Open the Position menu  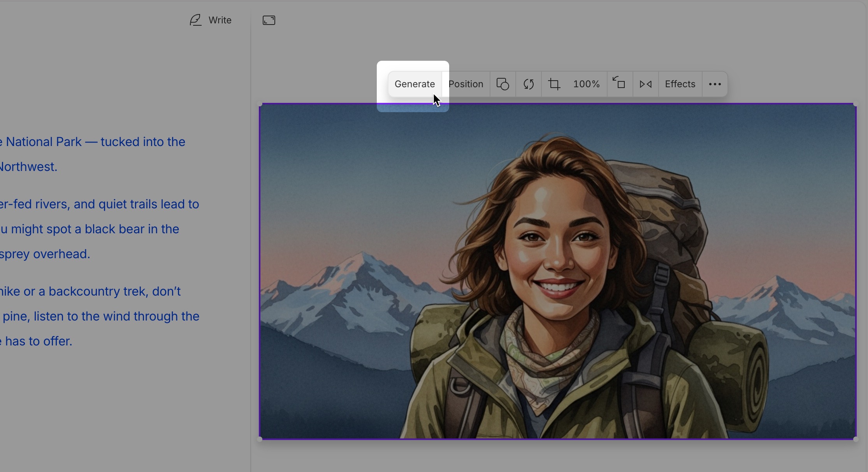(x=466, y=84)
